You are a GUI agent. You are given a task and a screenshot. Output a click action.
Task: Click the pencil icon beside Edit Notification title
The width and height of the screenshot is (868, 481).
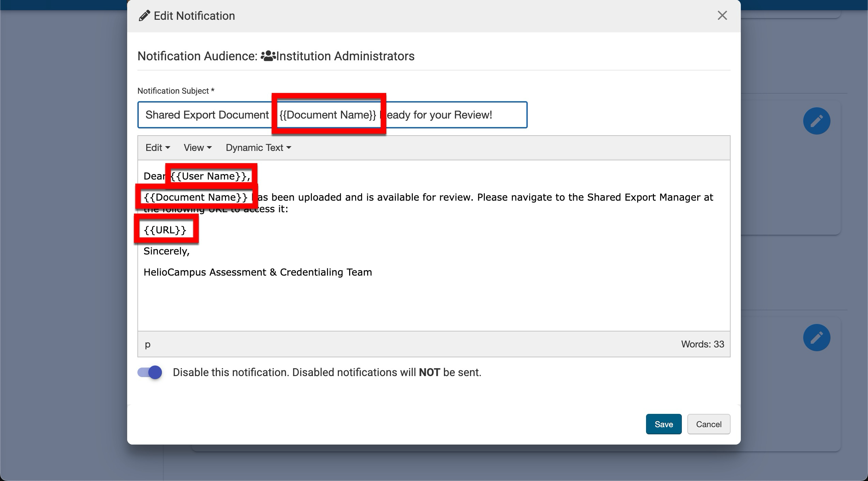[x=144, y=16]
